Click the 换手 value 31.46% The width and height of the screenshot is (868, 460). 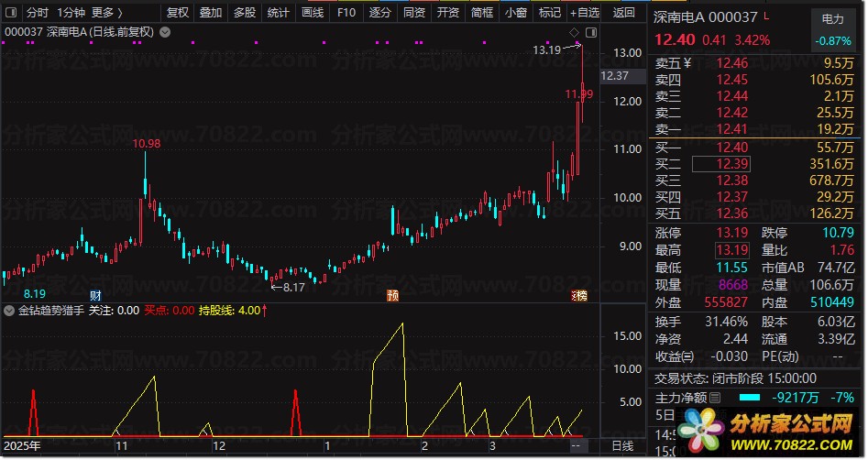[726, 322]
